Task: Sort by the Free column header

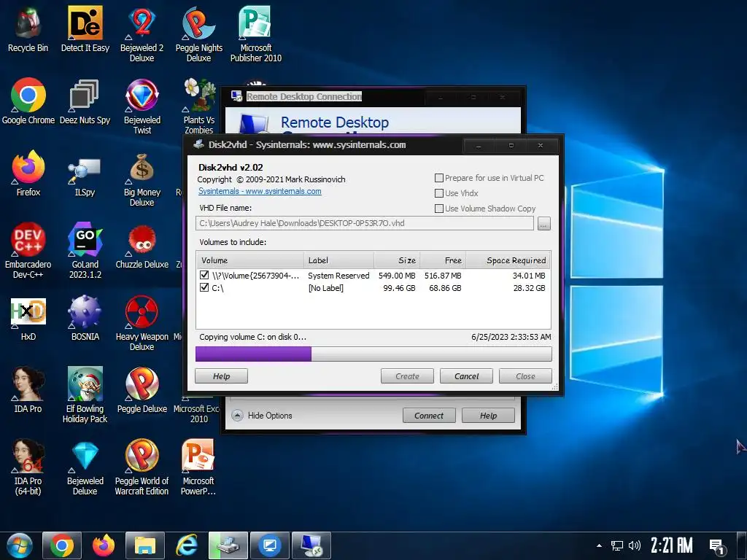Action: point(443,260)
